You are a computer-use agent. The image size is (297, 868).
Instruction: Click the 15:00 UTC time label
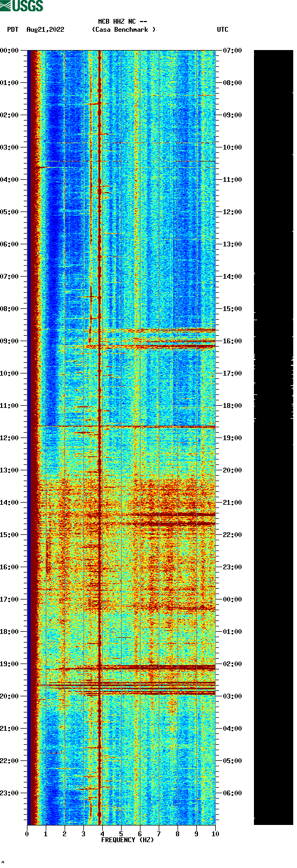[x=232, y=309]
